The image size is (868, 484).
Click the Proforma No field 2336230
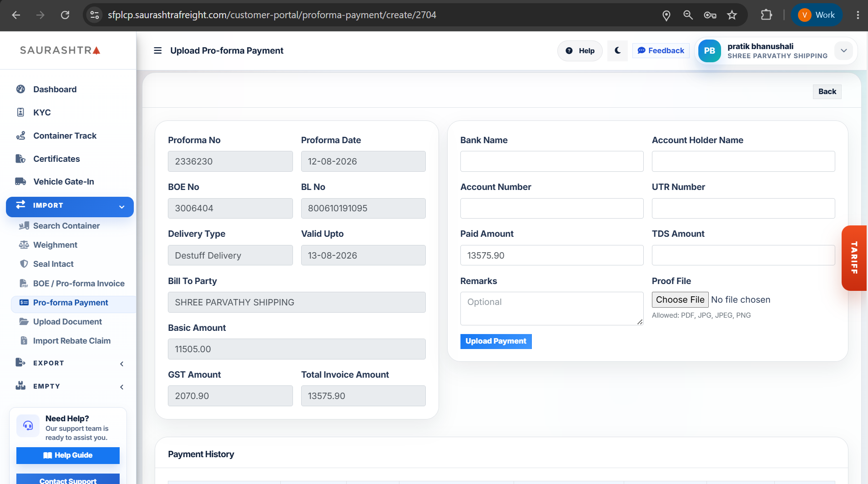click(230, 161)
